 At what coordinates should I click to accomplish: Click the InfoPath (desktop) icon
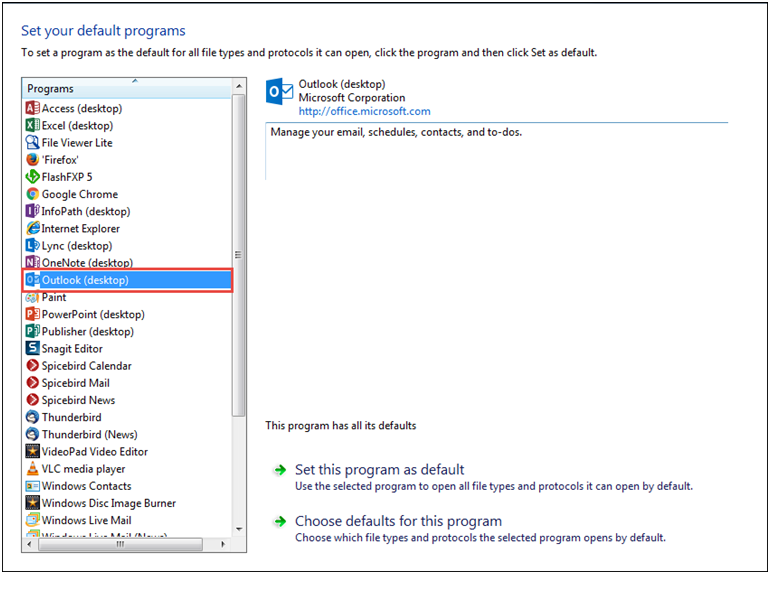(32, 211)
